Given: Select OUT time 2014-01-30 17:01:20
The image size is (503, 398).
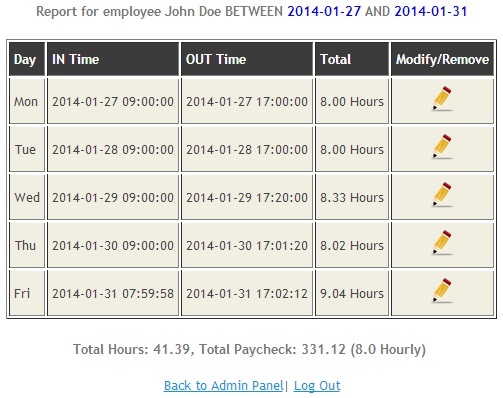Looking at the screenshot, I should point(247,245).
